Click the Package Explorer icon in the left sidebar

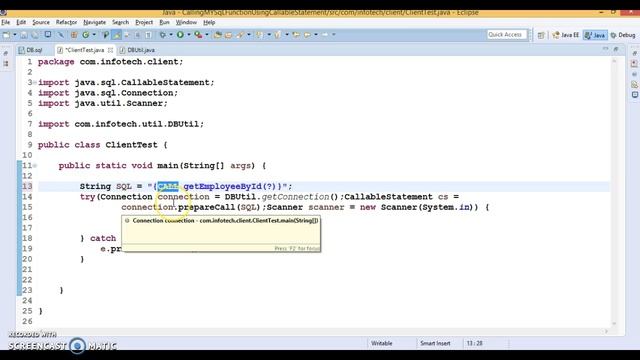click(x=6, y=64)
